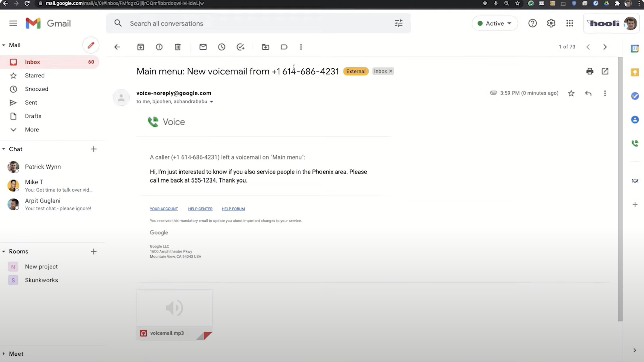Click the mark as done checkmark icon
This screenshot has height=362, width=644.
pyautogui.click(x=241, y=47)
